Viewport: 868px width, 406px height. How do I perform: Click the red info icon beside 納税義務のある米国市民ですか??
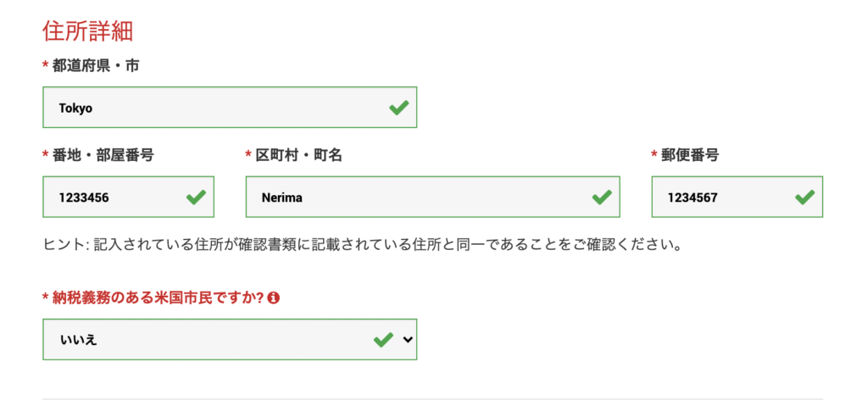[x=274, y=298]
